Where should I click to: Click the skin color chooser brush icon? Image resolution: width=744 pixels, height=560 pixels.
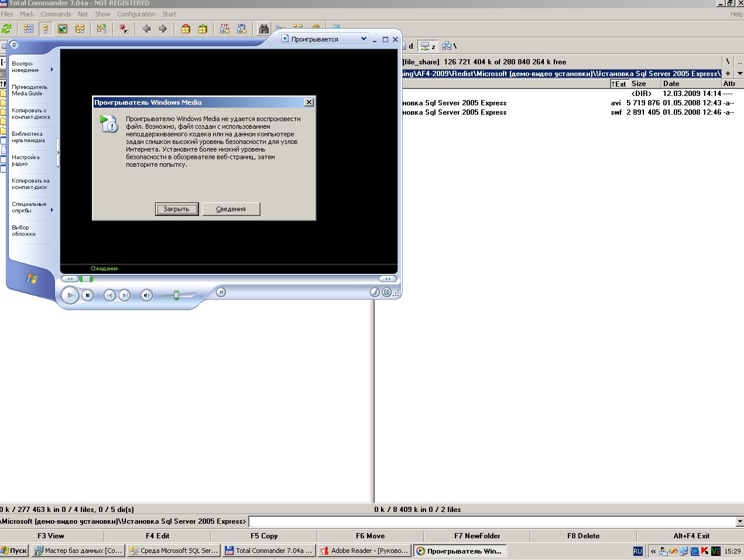click(x=375, y=292)
